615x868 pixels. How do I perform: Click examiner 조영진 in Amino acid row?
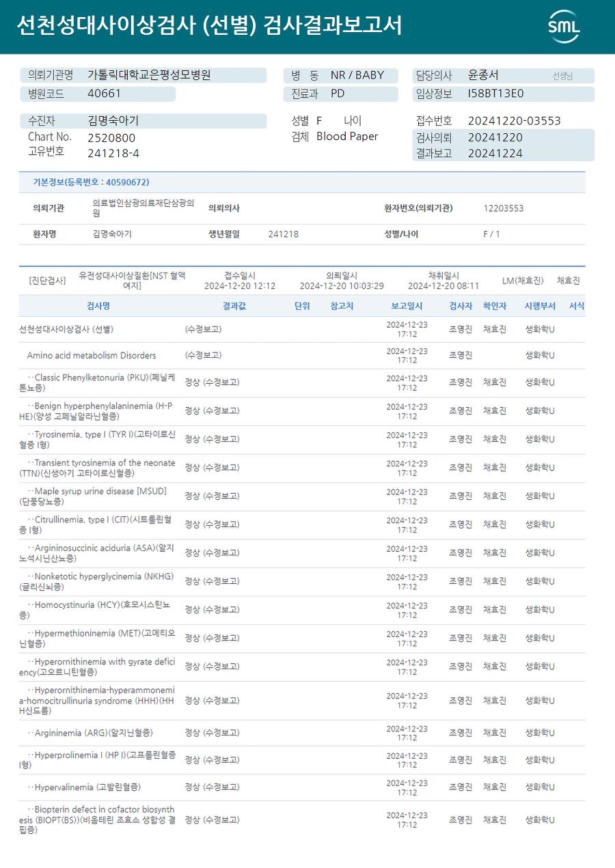[x=461, y=355]
